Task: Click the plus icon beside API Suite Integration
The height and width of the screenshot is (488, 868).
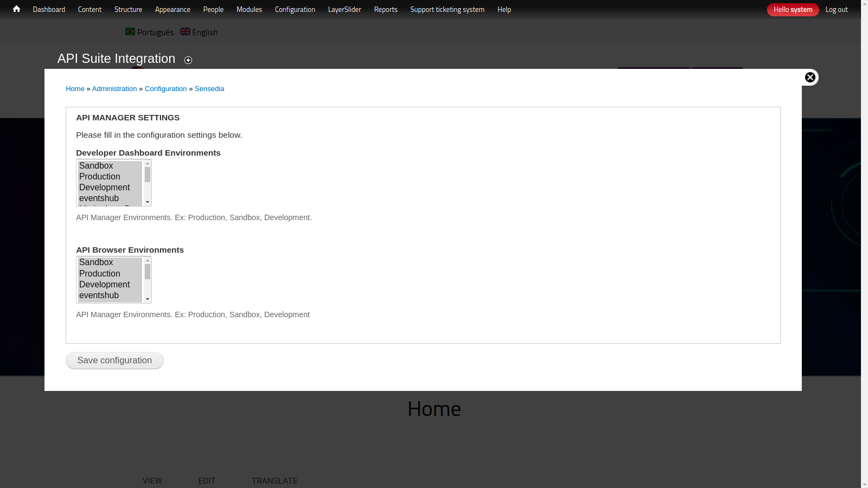Action: (188, 60)
